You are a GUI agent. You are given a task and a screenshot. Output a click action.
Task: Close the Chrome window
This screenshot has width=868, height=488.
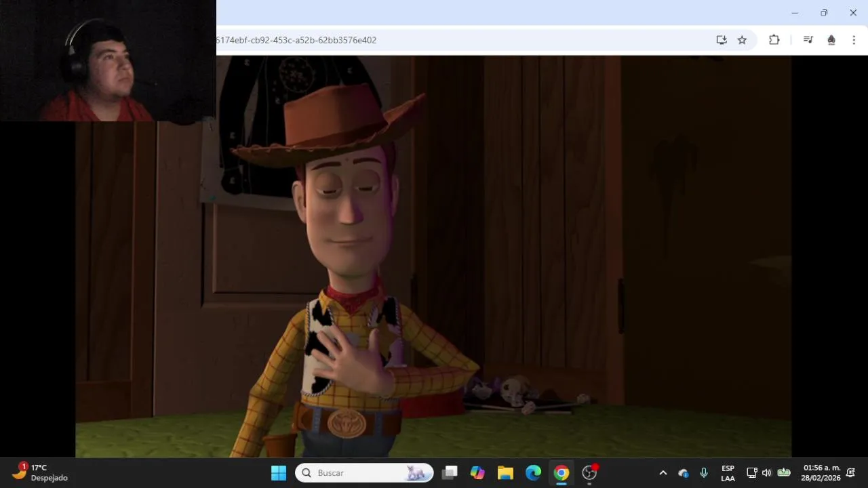point(853,13)
